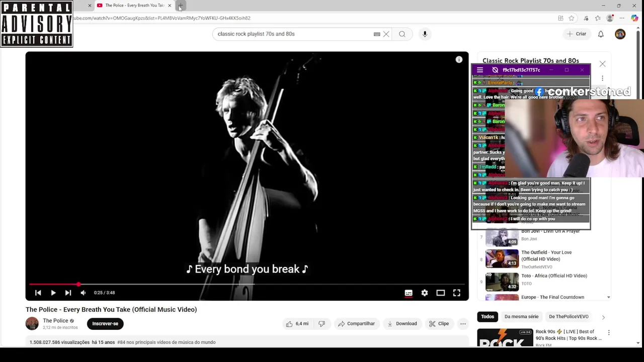Open The Police channel avatar
Image resolution: width=644 pixels, height=362 pixels.
[32, 324]
